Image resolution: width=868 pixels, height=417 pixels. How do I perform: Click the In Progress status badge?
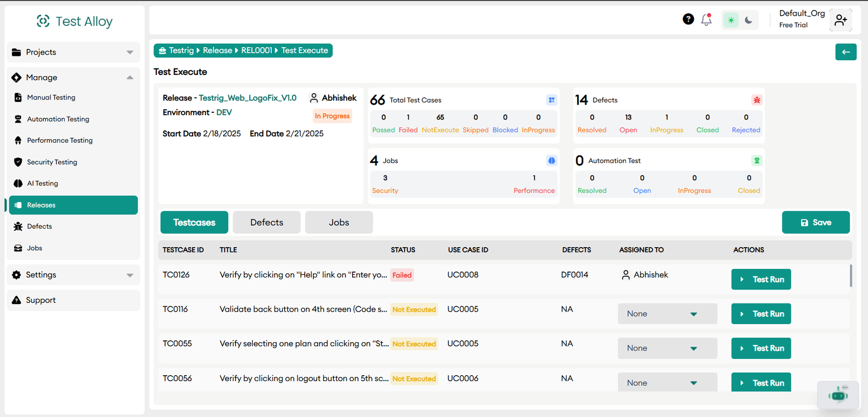(x=332, y=116)
